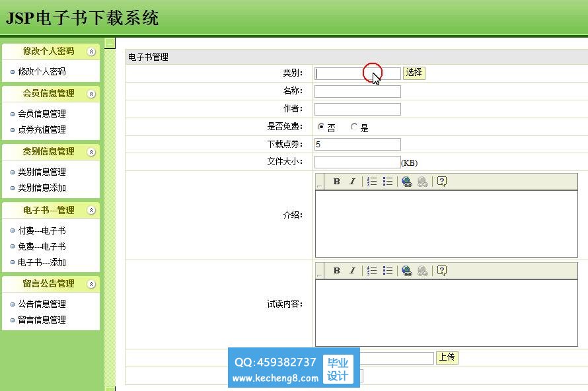Click Italic icon in 介绍 editor toolbar

pos(352,182)
